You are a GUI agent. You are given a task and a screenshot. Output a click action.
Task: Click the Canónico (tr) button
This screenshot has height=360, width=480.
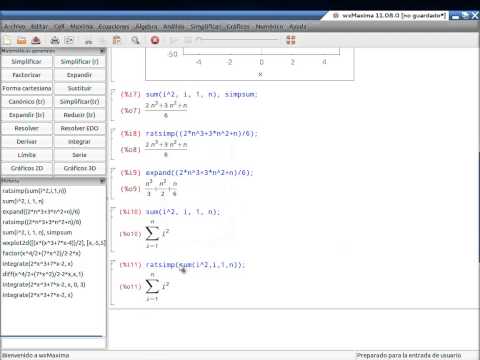point(27,102)
